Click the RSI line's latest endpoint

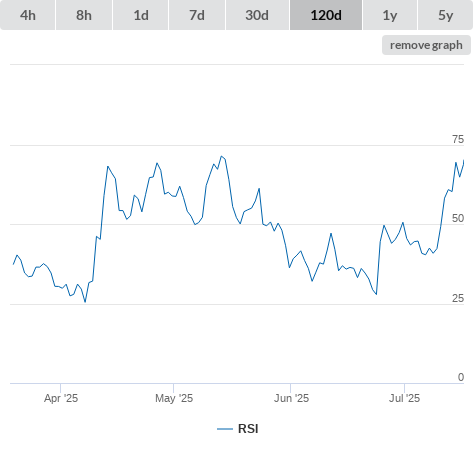coord(464,160)
